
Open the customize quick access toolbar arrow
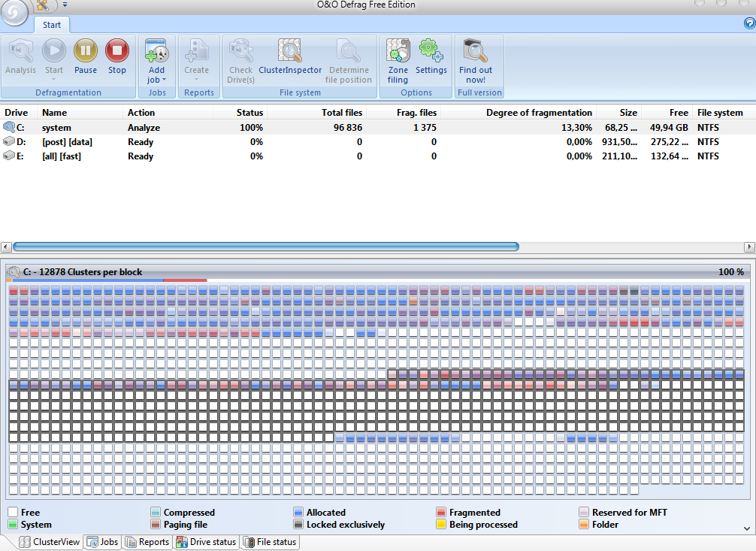[65, 5]
